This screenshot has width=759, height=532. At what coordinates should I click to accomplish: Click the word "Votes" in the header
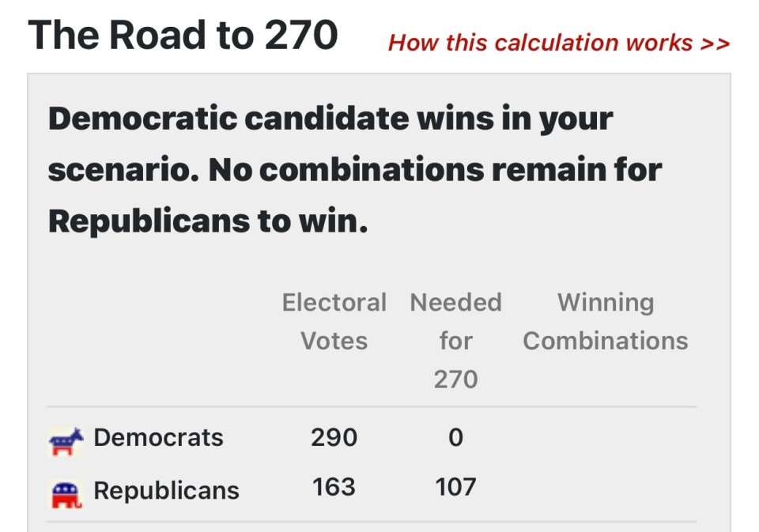click(334, 341)
